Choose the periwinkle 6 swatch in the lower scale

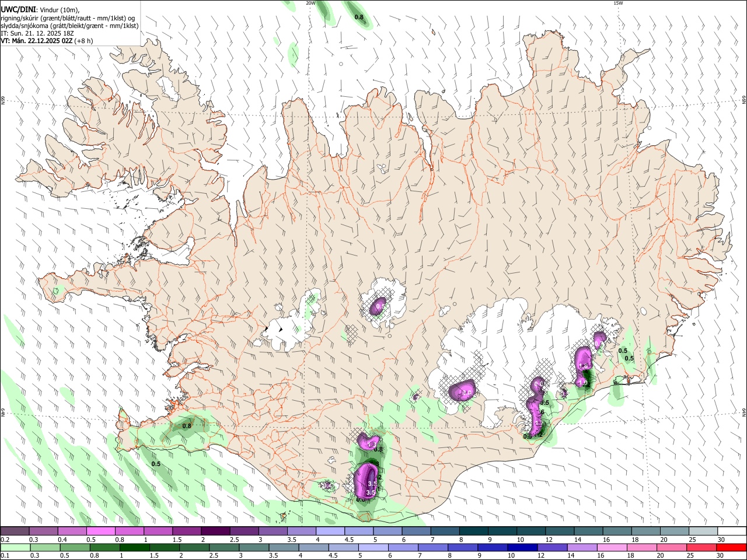click(x=403, y=548)
